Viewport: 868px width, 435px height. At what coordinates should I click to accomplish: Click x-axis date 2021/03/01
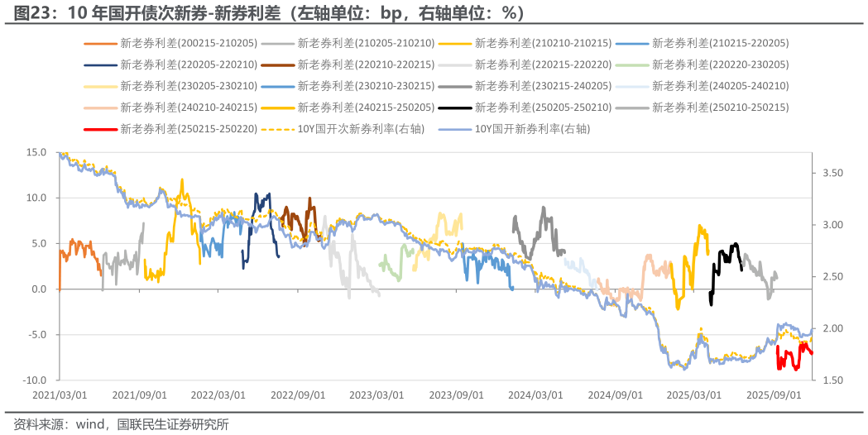(60, 395)
